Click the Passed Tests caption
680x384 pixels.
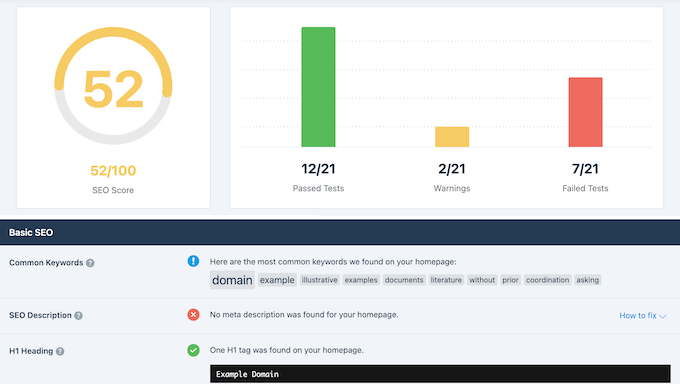(x=318, y=188)
